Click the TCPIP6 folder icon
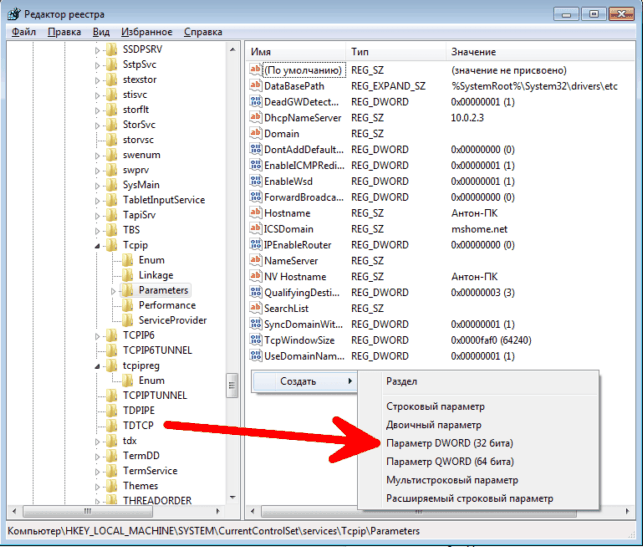This screenshot has height=547, width=643. tap(112, 335)
